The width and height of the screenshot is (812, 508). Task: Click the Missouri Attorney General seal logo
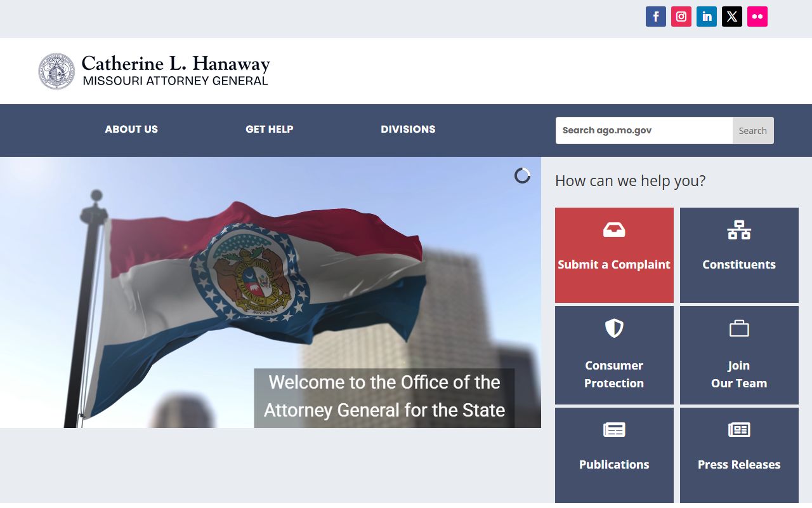56,71
